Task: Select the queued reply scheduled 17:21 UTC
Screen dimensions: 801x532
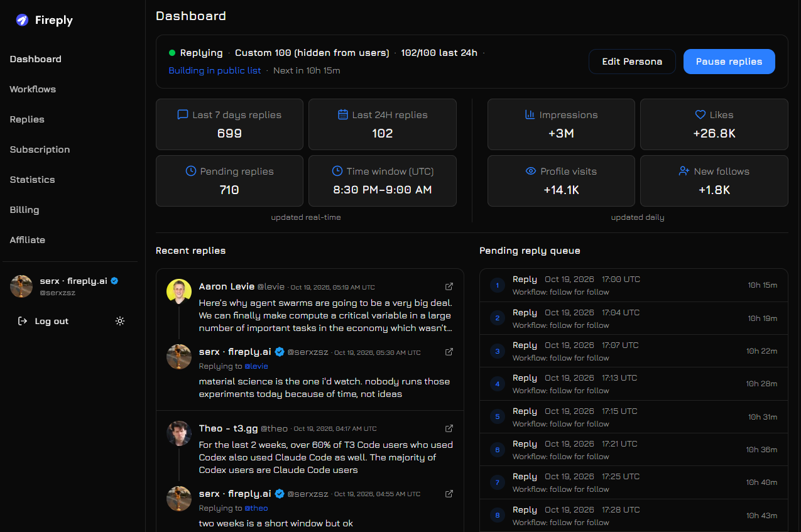Action: click(633, 449)
